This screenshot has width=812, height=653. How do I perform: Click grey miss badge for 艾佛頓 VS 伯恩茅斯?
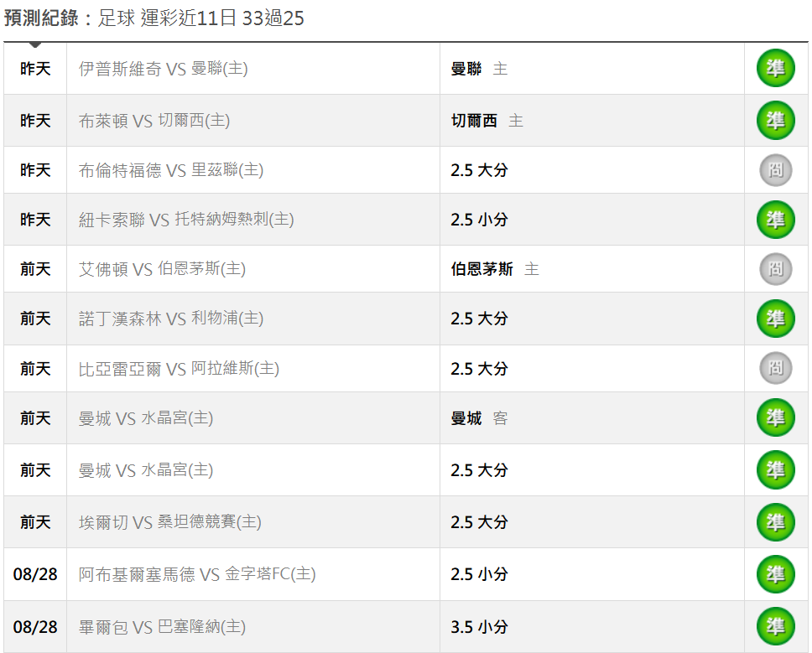point(775,269)
